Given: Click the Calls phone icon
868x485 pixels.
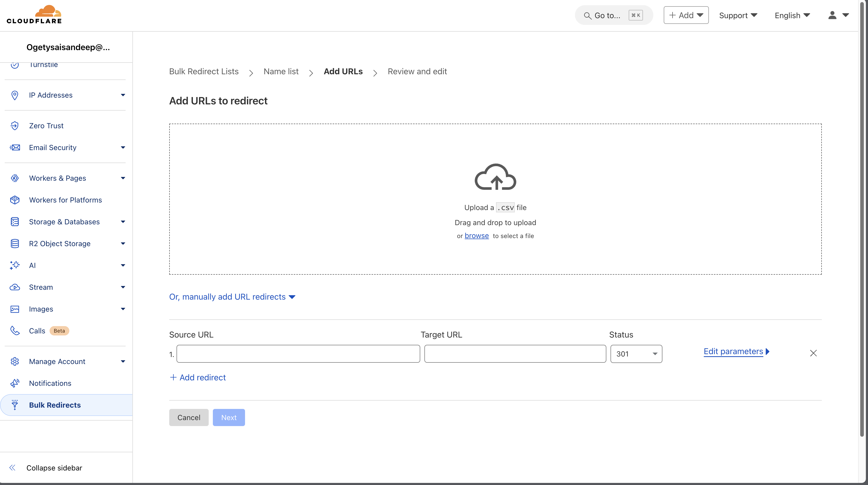Looking at the screenshot, I should 15,331.
